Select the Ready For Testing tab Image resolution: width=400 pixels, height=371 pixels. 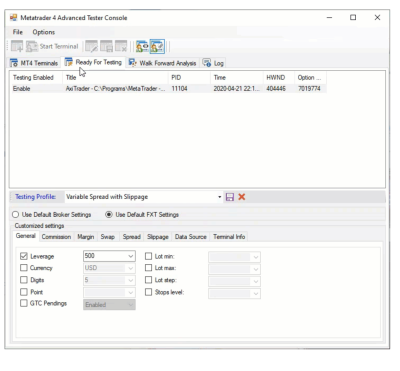pyautogui.click(x=93, y=62)
